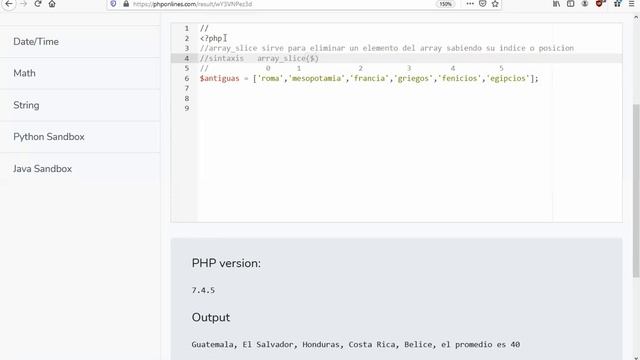Click the tracking protection shield icon
The height and width of the screenshot is (360, 640).
click(x=113, y=4)
